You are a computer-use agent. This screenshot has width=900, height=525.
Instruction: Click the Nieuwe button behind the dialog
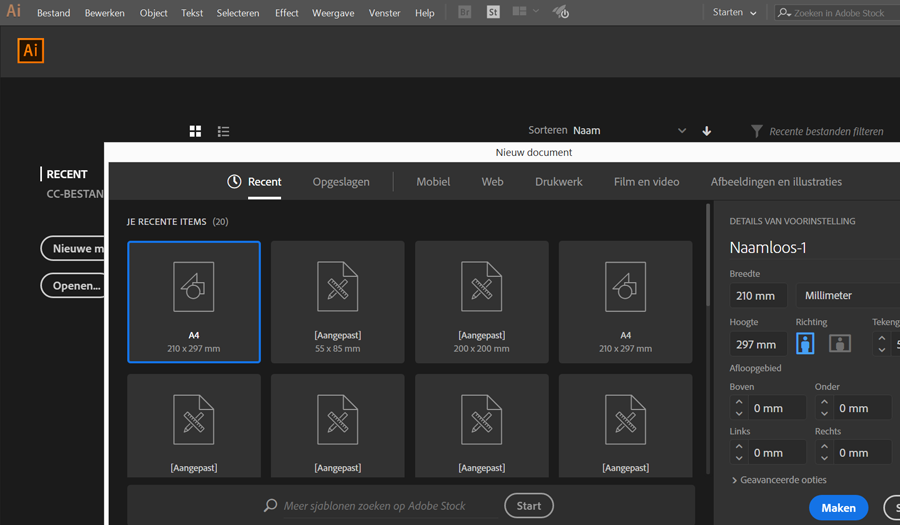pos(73,248)
